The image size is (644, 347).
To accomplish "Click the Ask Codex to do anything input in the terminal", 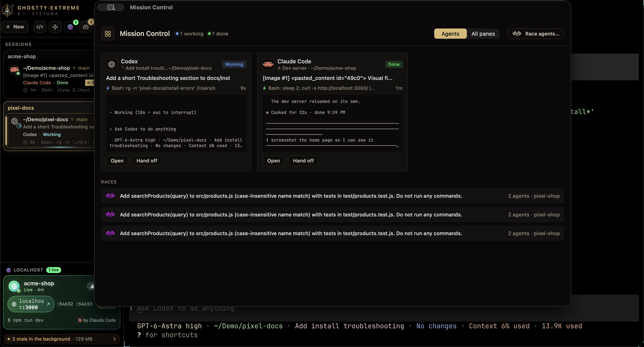I will click(186, 308).
